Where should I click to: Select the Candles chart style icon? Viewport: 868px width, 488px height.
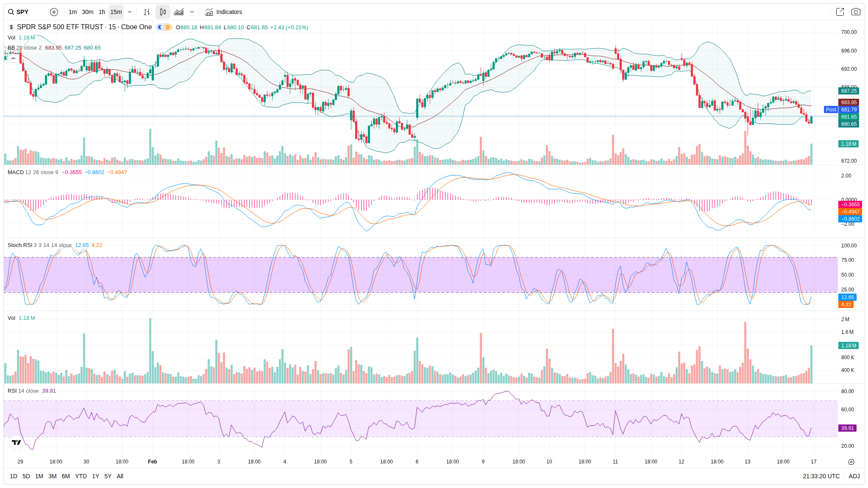click(163, 12)
